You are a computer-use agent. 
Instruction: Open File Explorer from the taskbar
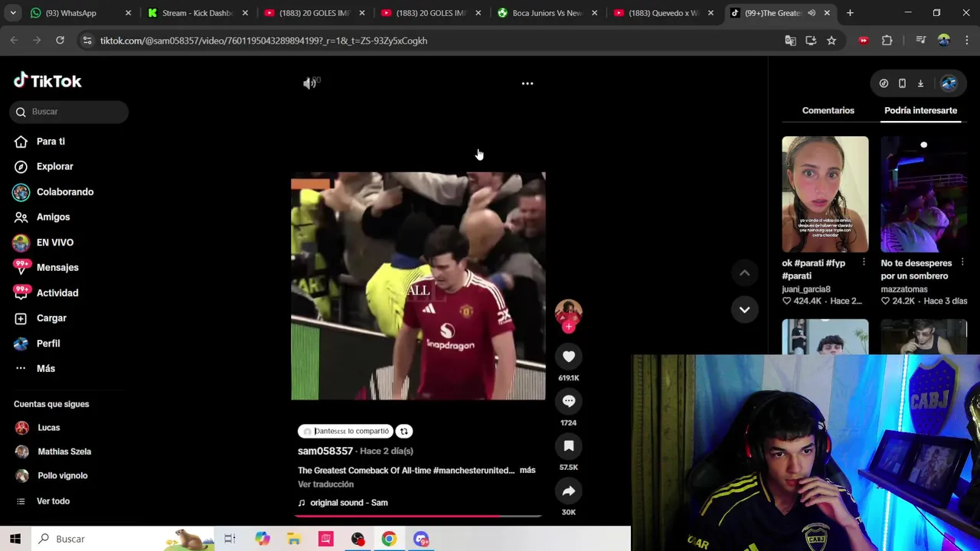[x=294, y=539]
